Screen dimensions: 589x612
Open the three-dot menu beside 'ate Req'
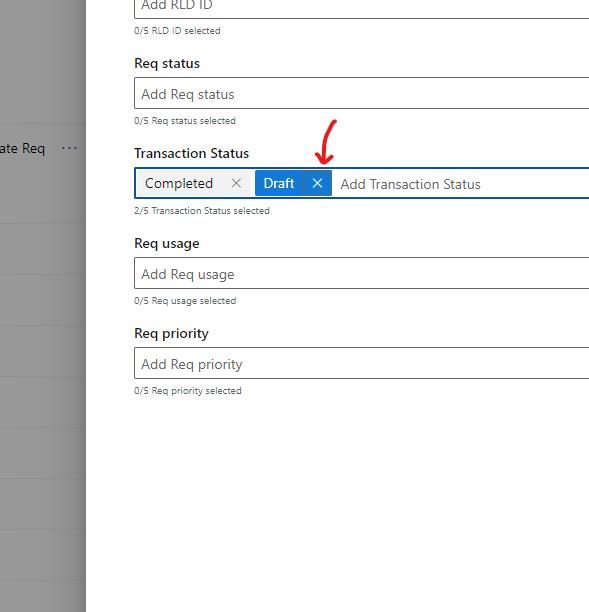69,148
